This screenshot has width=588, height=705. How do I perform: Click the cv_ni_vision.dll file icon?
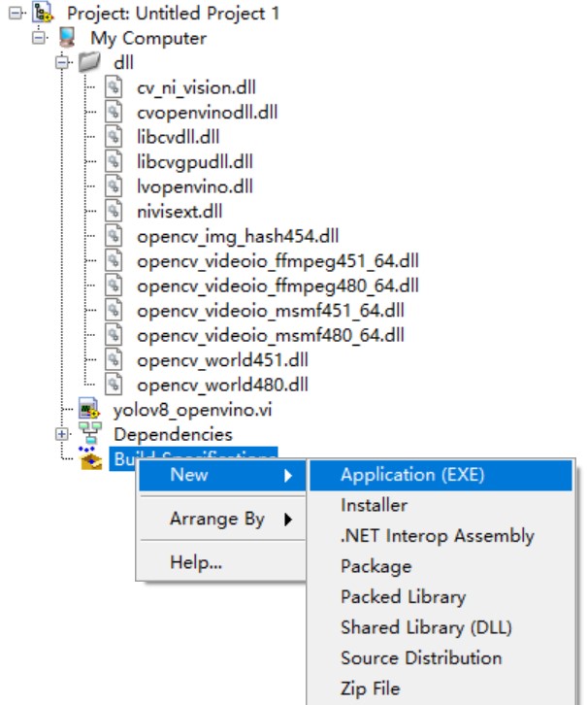coord(115,88)
